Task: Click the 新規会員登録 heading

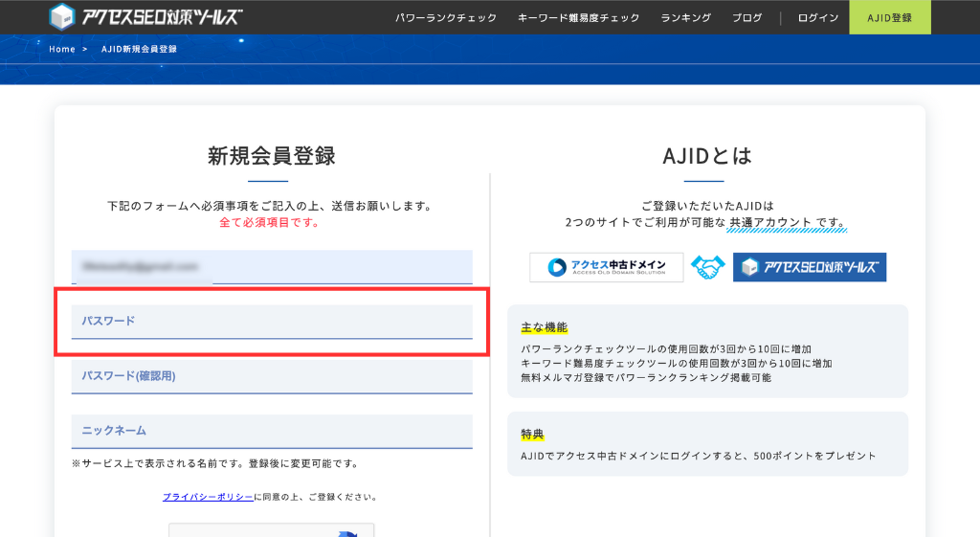Action: click(271, 156)
